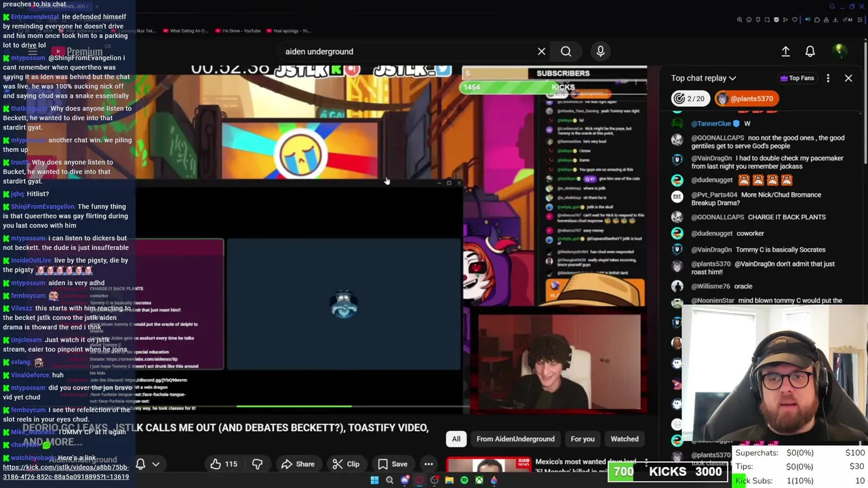Save the video to a playlist

click(392, 464)
